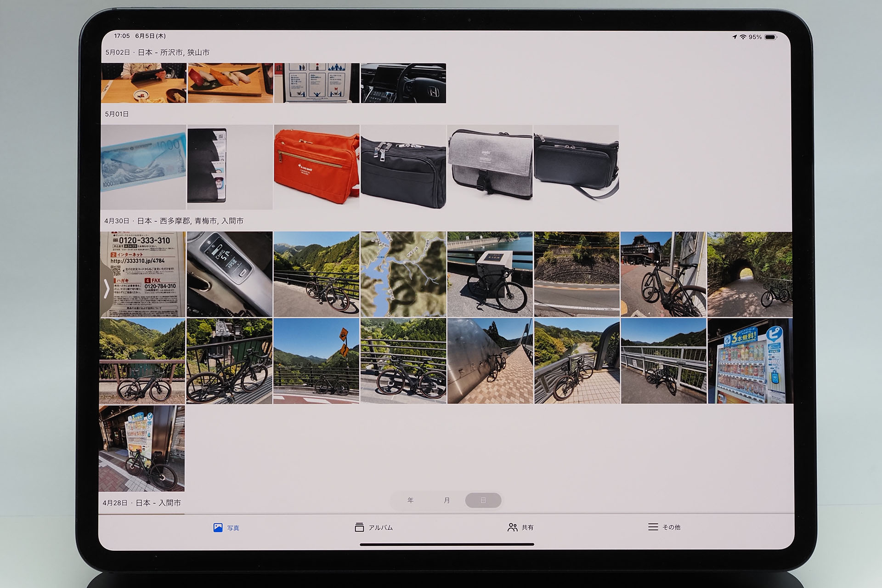Open the bike with yellow road sign photo
The width and height of the screenshot is (882, 588).
316,361
